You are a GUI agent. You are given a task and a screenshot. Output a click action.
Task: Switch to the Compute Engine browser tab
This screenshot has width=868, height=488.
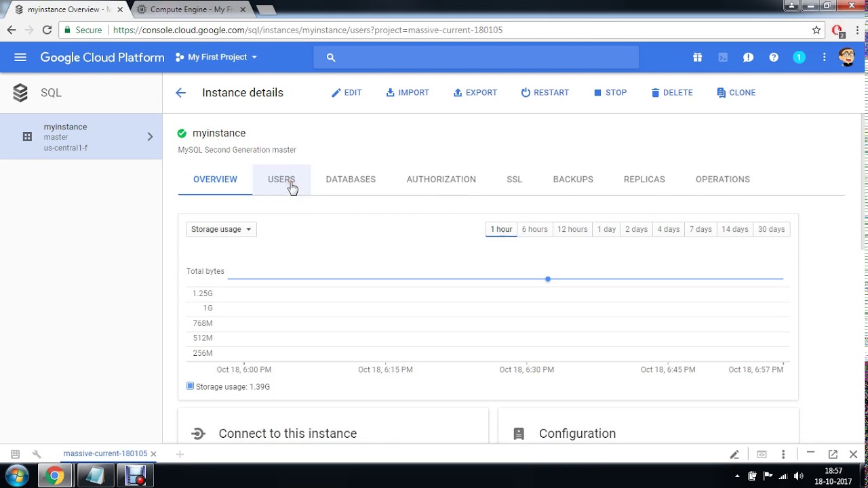tap(191, 9)
